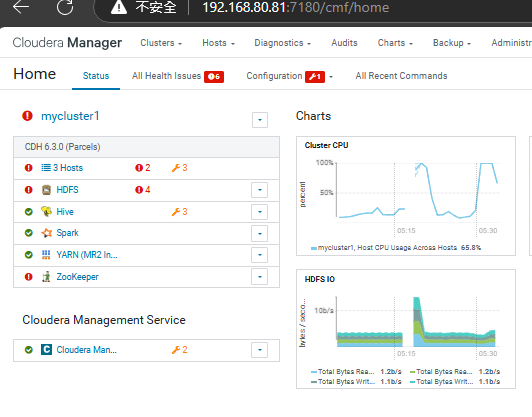
Task: Click the green status icon in Spark row
Action: [x=28, y=233]
